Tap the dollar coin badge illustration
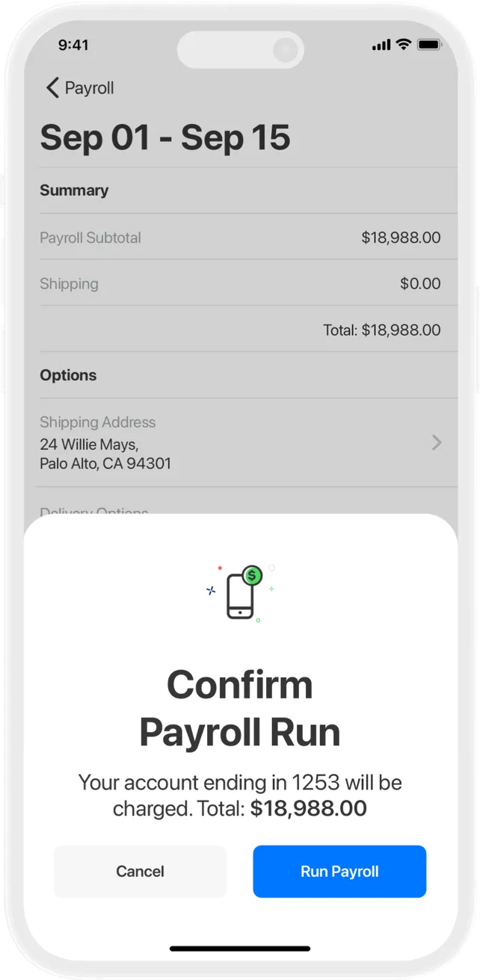Screen dimensions: 480x980 coord(252,576)
